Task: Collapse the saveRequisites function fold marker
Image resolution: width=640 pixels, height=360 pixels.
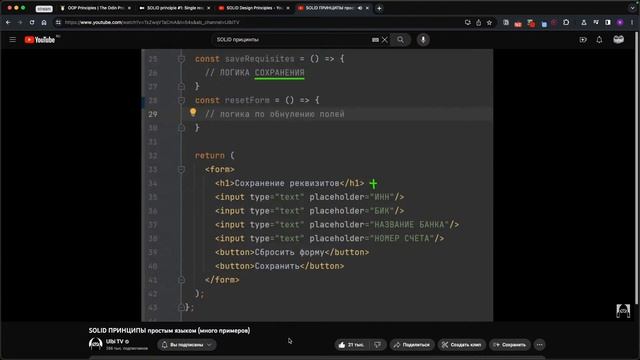Action: click(181, 59)
